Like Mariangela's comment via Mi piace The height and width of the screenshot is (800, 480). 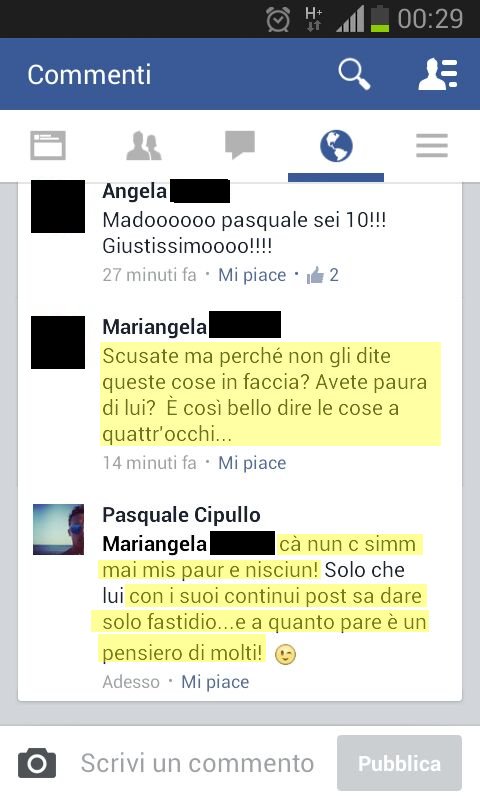252,463
